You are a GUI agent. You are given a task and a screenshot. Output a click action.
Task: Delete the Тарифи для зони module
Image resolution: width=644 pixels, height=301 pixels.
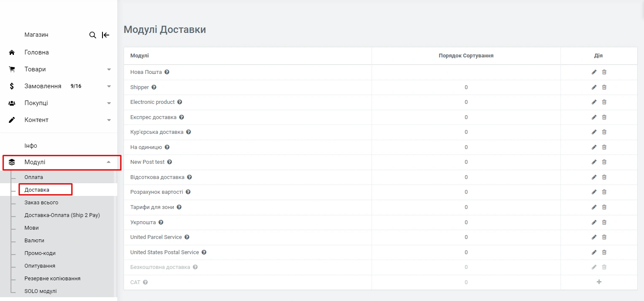click(604, 207)
